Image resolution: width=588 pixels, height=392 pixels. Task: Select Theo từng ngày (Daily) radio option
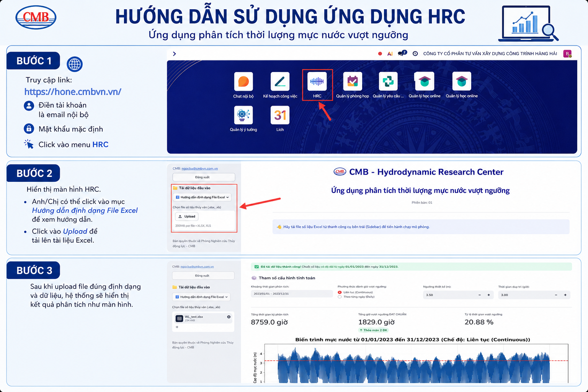pos(340,297)
